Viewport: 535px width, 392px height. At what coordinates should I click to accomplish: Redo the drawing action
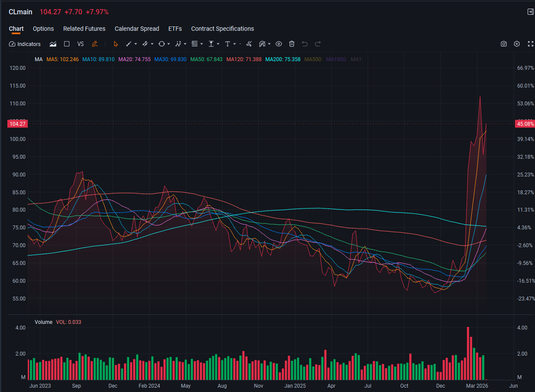(318, 44)
